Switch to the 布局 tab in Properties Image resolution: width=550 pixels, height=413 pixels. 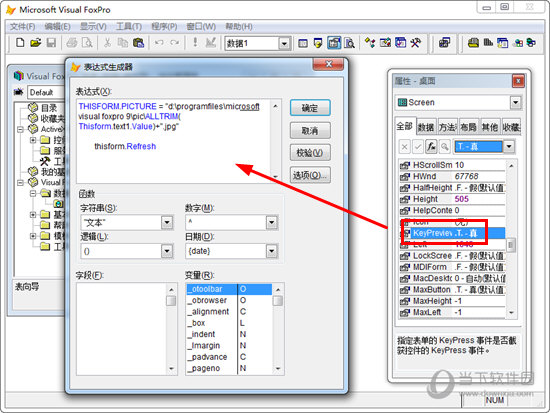coord(469,127)
